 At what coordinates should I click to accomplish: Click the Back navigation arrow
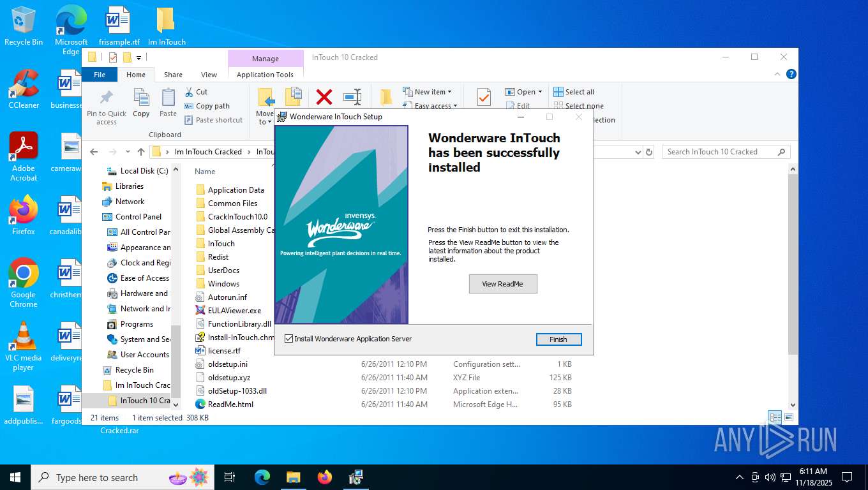(x=94, y=152)
